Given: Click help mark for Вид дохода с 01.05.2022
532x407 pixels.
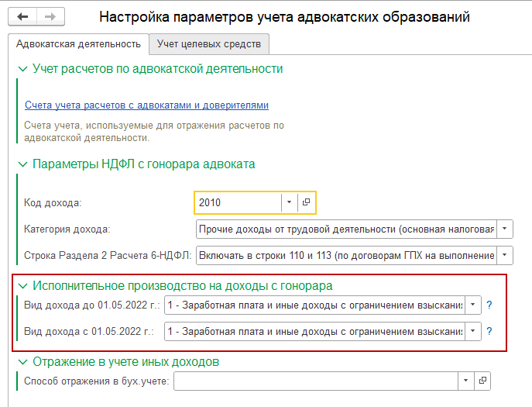Looking at the screenshot, I should [x=489, y=332].
